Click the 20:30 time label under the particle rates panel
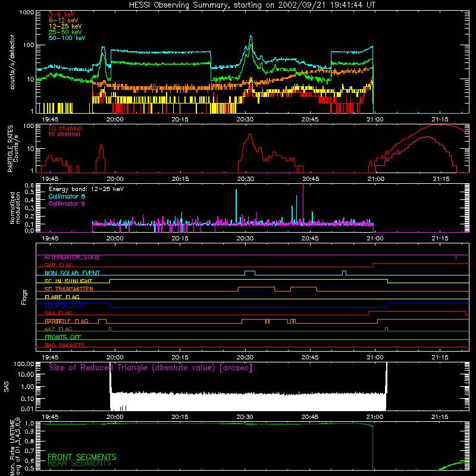476x476 pixels. tap(245, 179)
